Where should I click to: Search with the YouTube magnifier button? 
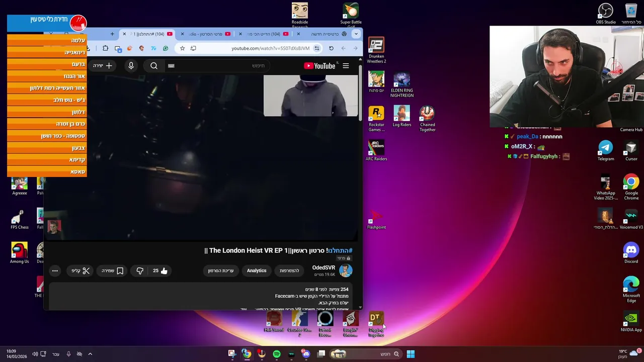coord(154,66)
